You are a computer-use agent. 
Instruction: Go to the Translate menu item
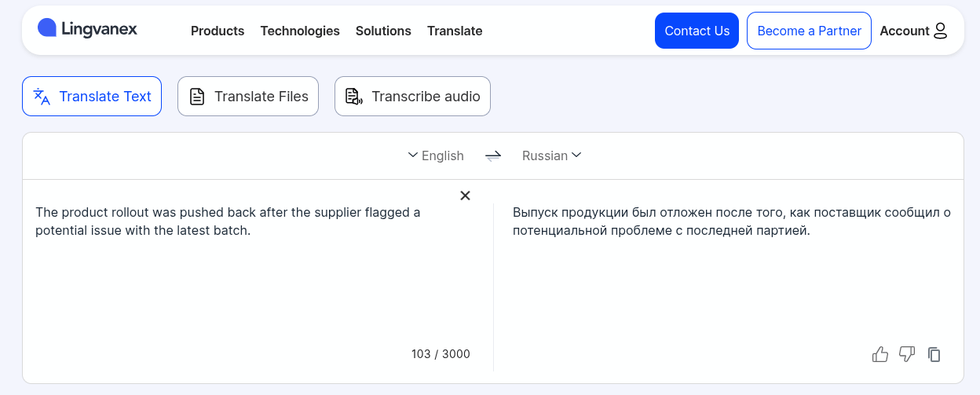455,31
